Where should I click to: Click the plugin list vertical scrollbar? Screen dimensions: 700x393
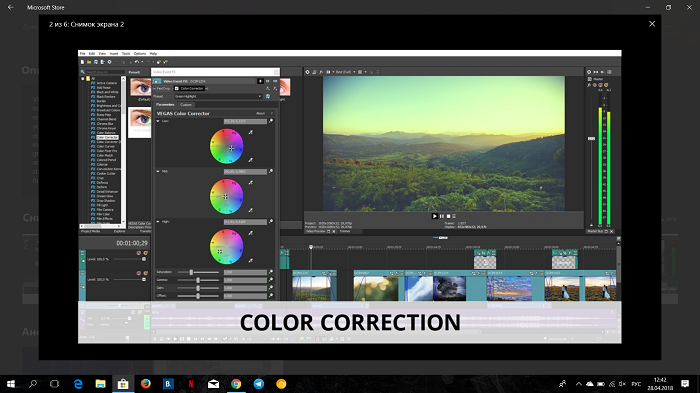(x=124, y=150)
